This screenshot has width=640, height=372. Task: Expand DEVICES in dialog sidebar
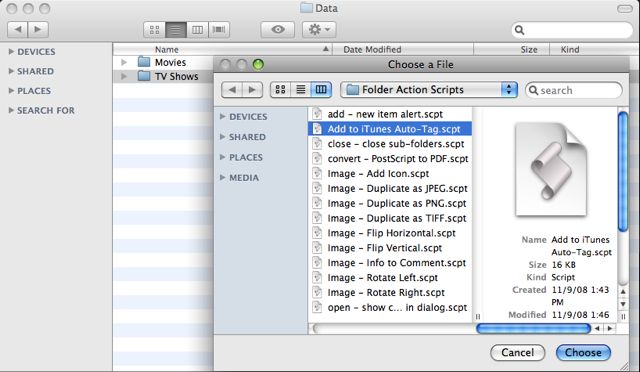(222, 116)
